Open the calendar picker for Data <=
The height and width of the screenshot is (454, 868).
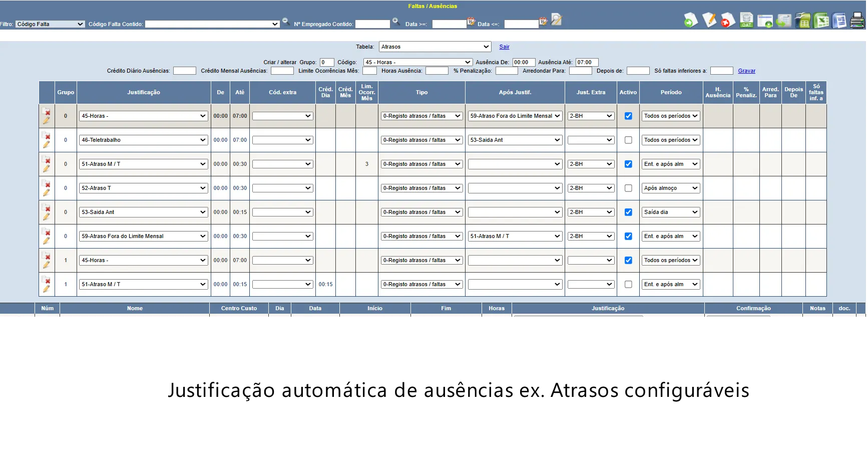pos(543,22)
